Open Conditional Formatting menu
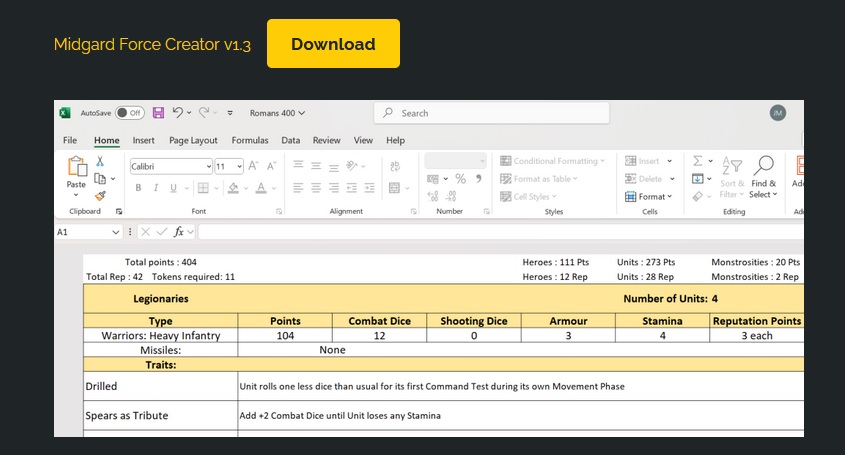845x455 pixels. pos(552,161)
